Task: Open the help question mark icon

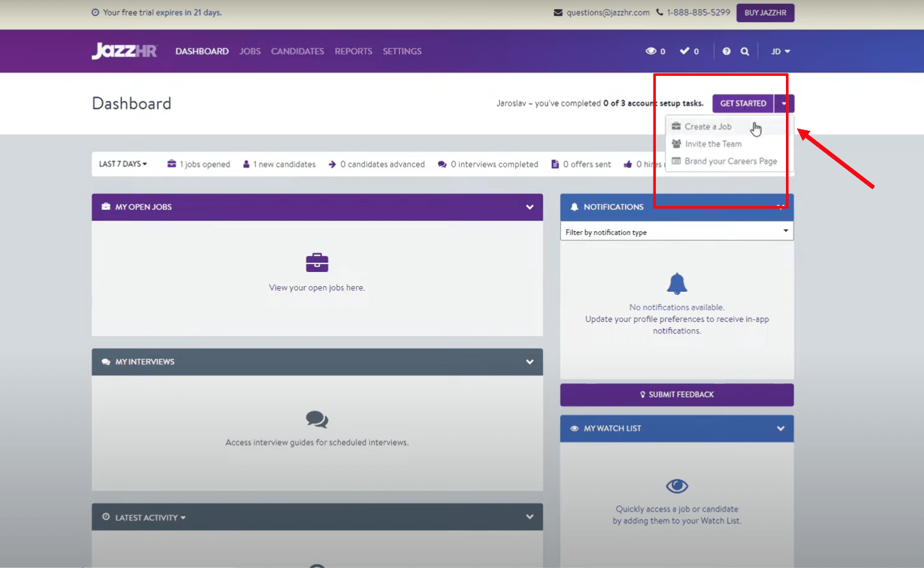Action: 726,51
